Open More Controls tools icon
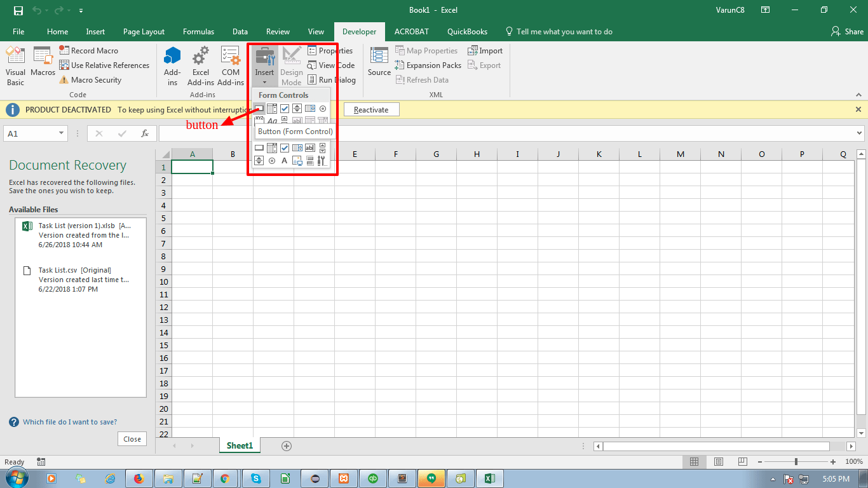This screenshot has height=488, width=868. pyautogui.click(x=322, y=161)
